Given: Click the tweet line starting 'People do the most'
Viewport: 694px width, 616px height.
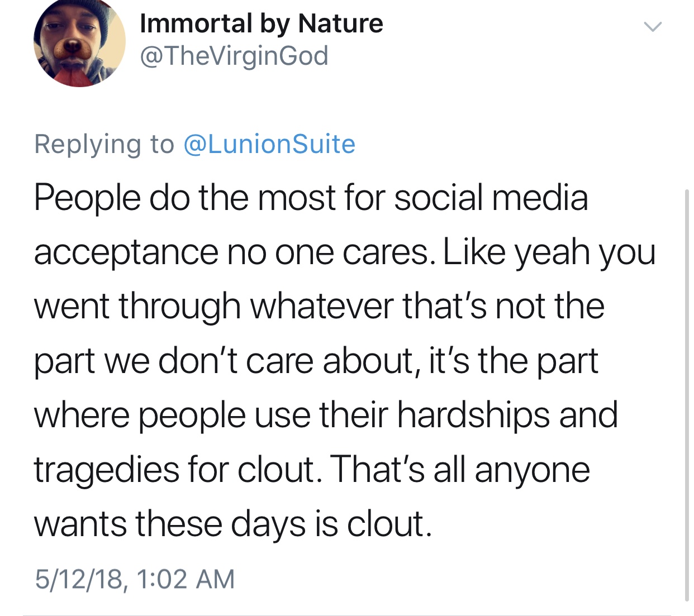Looking at the screenshot, I should coord(311,198).
